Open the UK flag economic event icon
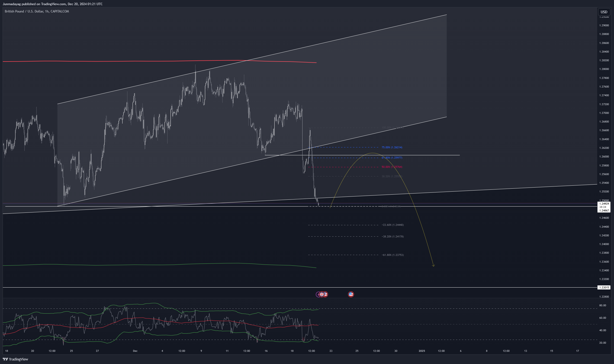The width and height of the screenshot is (614, 364). point(322,294)
